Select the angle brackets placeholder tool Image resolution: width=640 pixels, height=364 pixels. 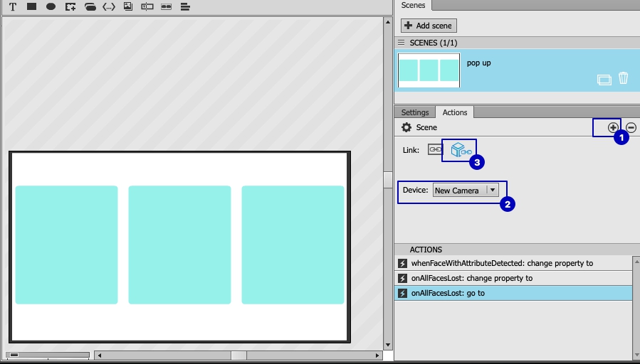tap(109, 6)
